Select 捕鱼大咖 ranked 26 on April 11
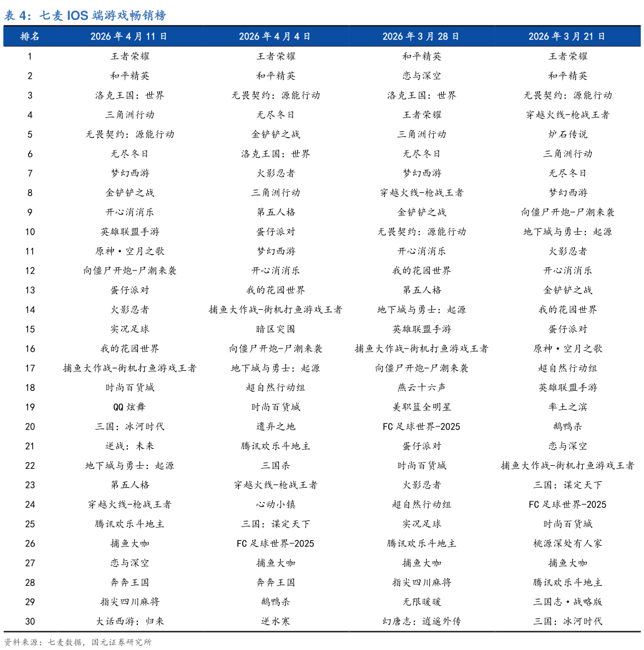This screenshot has width=644, height=650. click(129, 543)
